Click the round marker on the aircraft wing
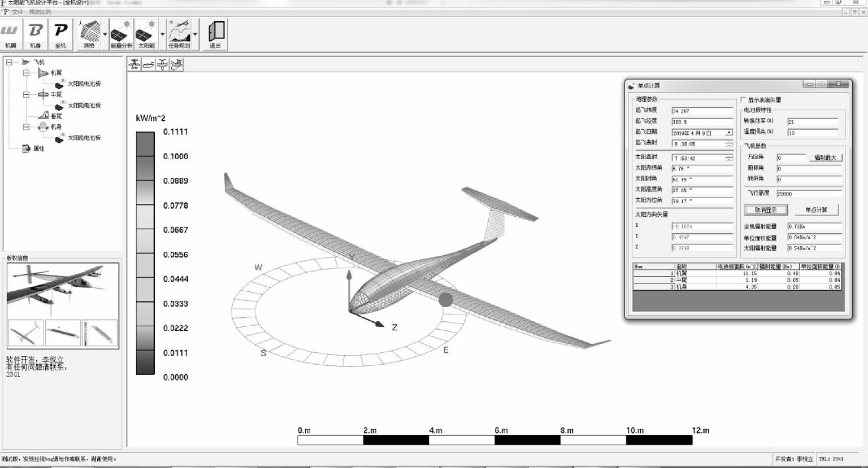868x468 pixels. (446, 300)
